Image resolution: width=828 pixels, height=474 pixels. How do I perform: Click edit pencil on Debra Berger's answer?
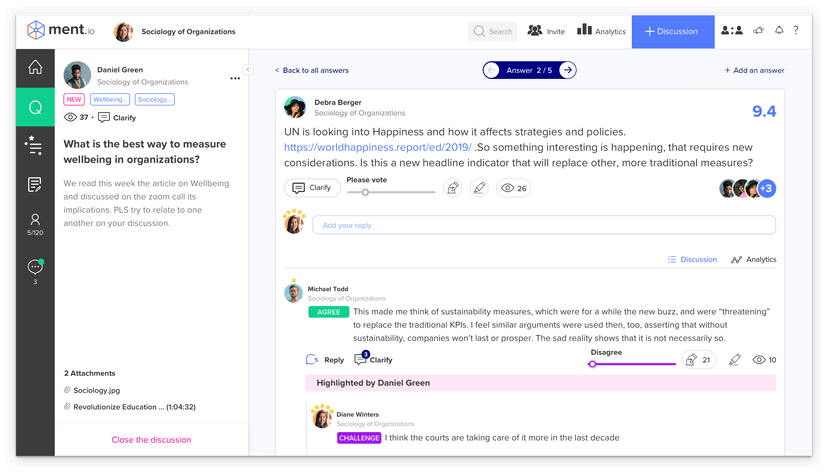[479, 188]
